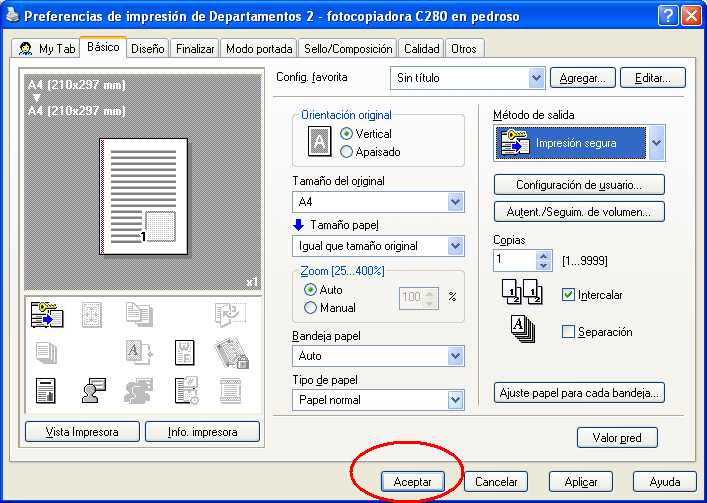Click the Aceptar button

pos(413,482)
